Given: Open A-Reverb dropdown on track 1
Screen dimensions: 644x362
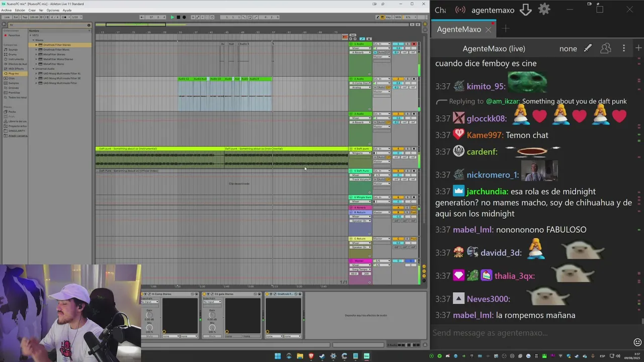Looking at the screenshot, I should (x=360, y=52).
